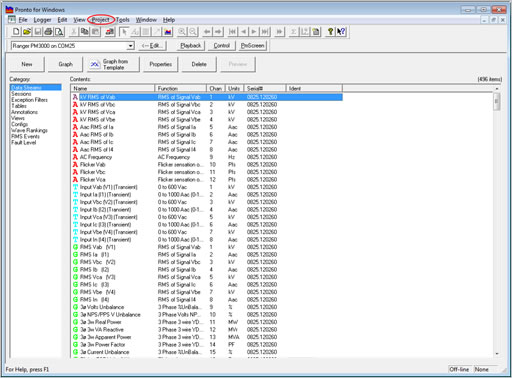Jump to first record icon
512x378 pixels.
point(232,32)
